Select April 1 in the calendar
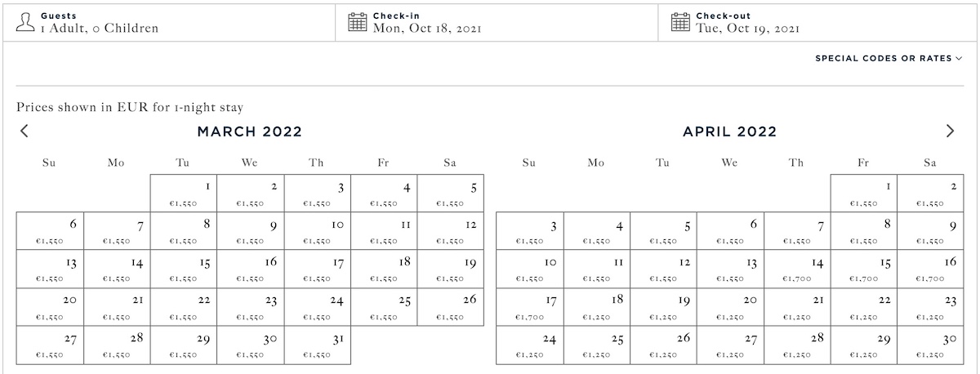 863,193
